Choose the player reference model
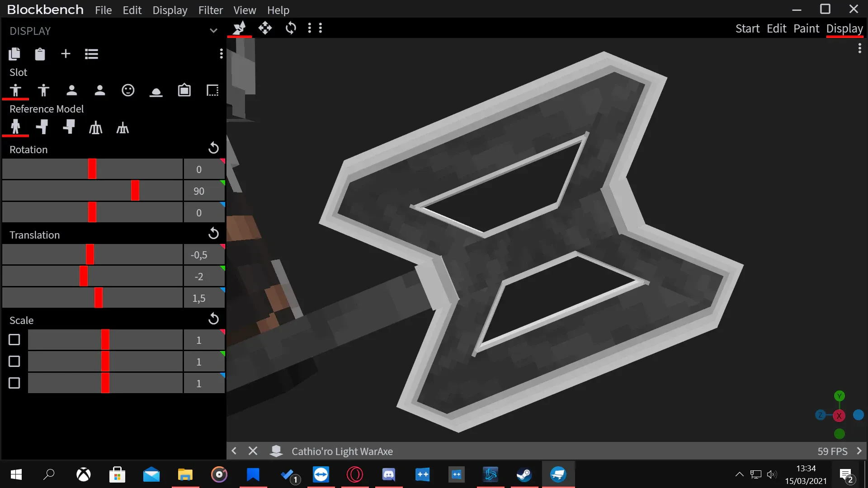Screen dimensions: 868x488 click(x=15, y=127)
